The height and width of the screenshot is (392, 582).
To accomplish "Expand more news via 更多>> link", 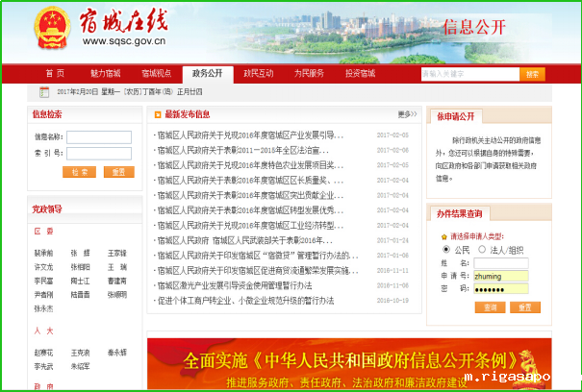I will (408, 113).
